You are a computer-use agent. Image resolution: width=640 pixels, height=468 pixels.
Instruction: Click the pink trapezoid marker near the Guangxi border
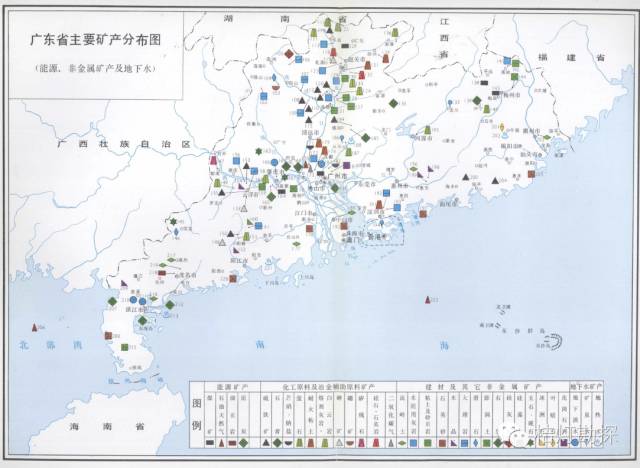tap(213, 159)
